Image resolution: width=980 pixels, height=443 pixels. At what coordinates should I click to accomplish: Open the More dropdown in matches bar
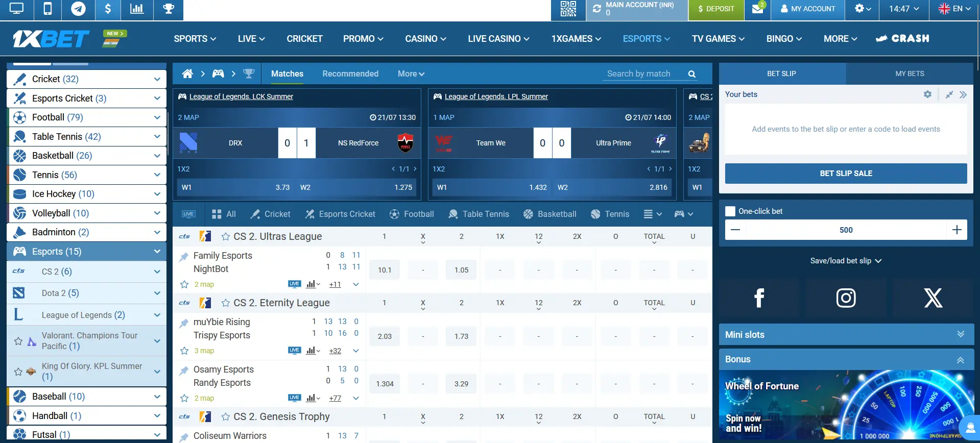coord(411,73)
